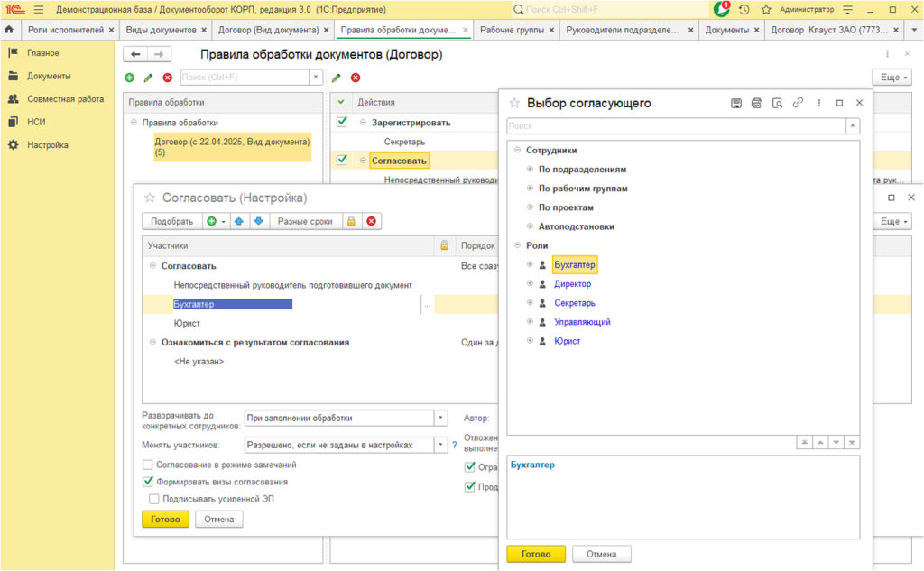Image resolution: width=924 pixels, height=571 pixels.
Task: Click the Разные сроки button
Action: 305,221
